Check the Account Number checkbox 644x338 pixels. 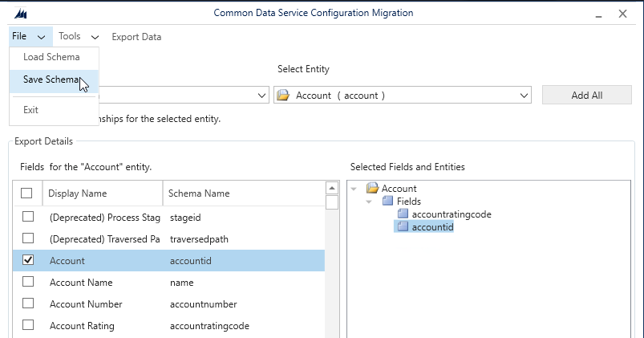coord(28,303)
